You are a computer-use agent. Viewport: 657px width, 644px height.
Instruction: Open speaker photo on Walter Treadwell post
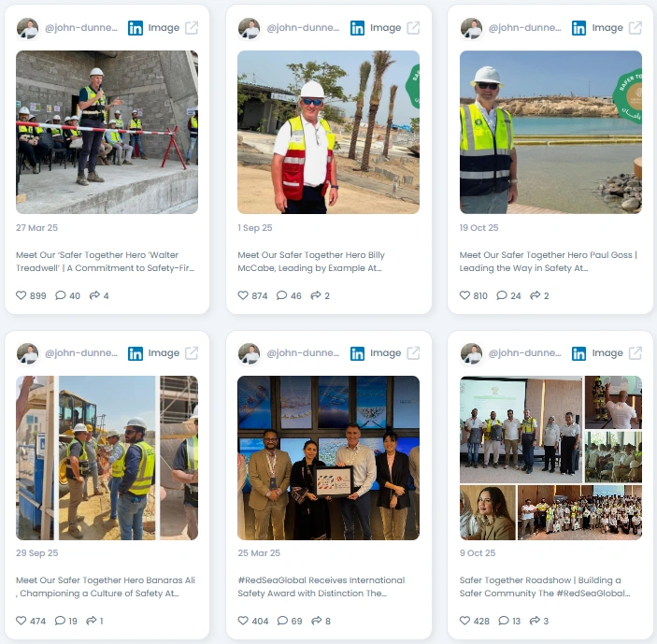107,132
